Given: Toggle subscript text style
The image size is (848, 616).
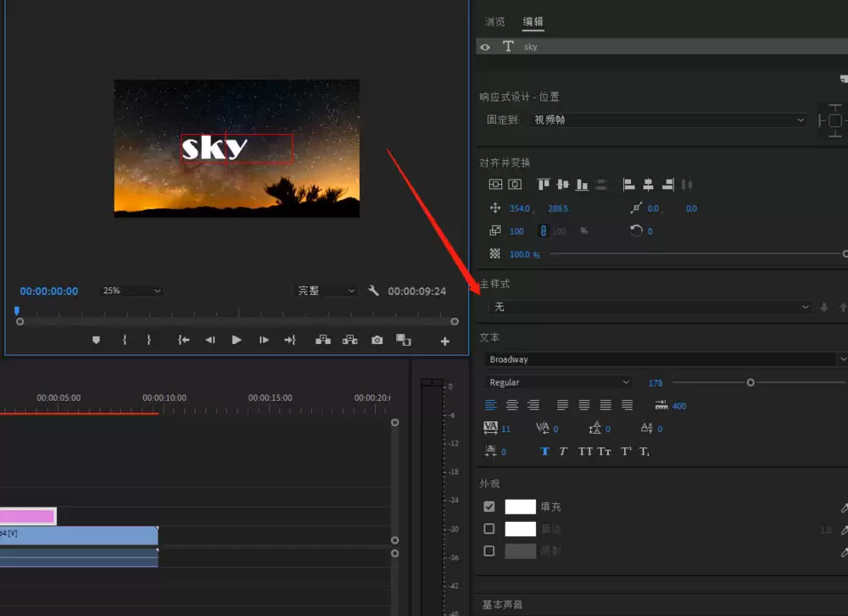Looking at the screenshot, I should [644, 452].
